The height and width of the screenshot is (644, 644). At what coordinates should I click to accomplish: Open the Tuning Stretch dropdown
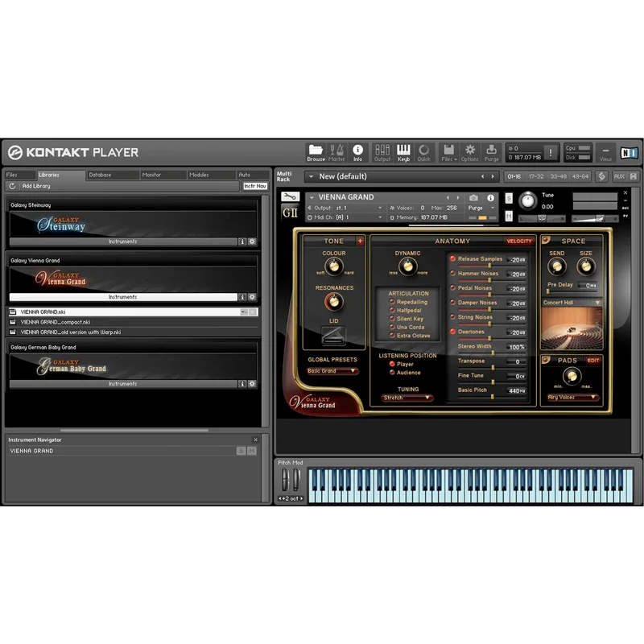pyautogui.click(x=407, y=398)
